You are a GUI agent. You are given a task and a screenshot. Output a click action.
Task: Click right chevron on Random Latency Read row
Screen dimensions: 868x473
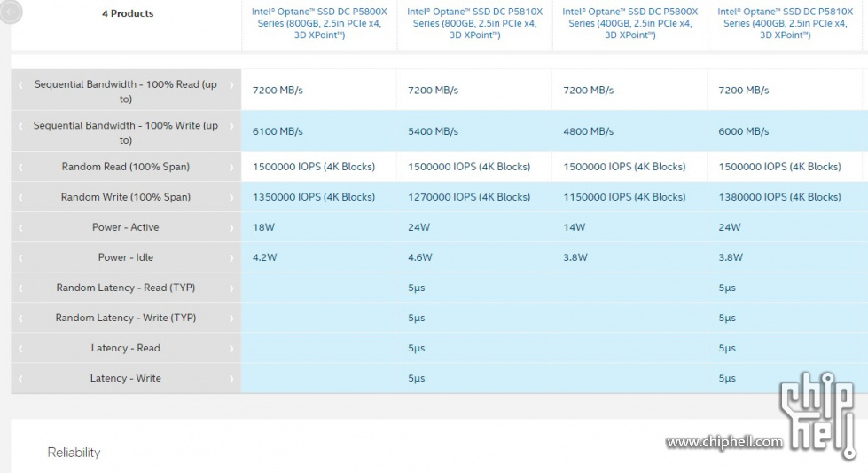pos(231,288)
